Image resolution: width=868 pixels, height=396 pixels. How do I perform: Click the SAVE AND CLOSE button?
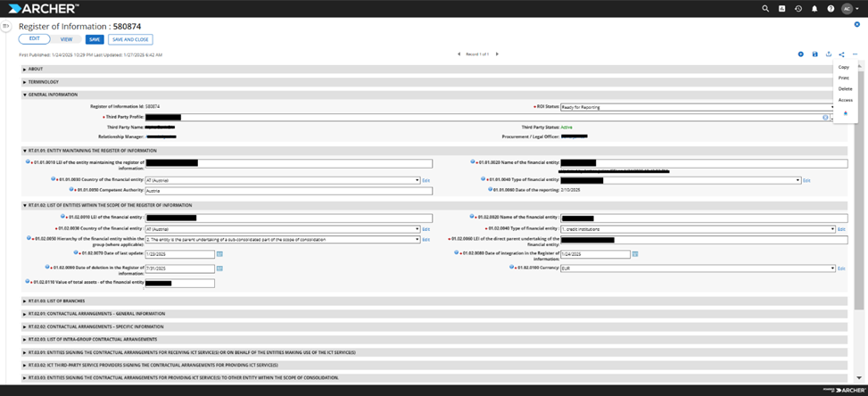(x=130, y=39)
